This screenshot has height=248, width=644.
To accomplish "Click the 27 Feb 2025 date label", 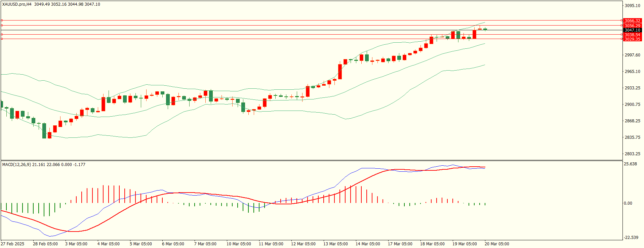I will click(x=12, y=244).
